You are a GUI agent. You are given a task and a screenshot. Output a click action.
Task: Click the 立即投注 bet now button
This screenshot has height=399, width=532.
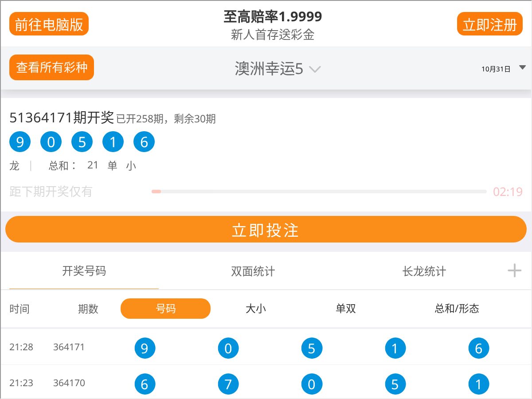[266, 230]
